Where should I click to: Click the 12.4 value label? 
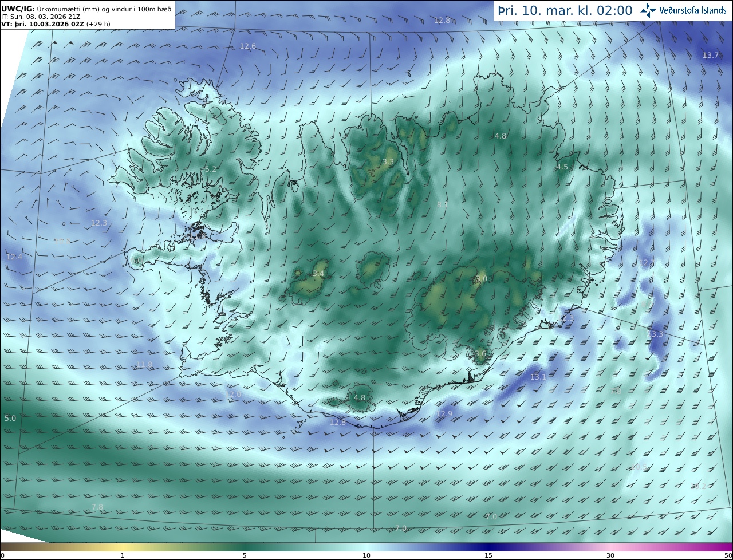(x=14, y=257)
